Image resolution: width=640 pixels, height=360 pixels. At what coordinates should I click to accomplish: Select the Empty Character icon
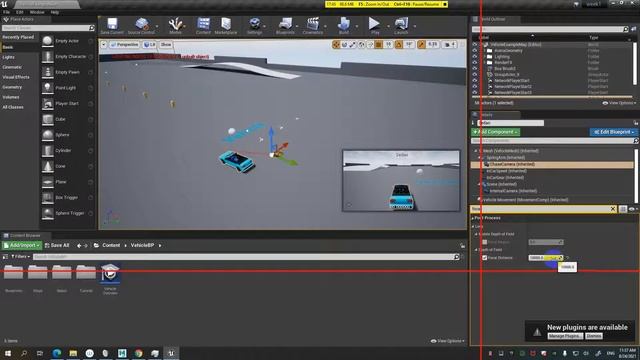48,56
